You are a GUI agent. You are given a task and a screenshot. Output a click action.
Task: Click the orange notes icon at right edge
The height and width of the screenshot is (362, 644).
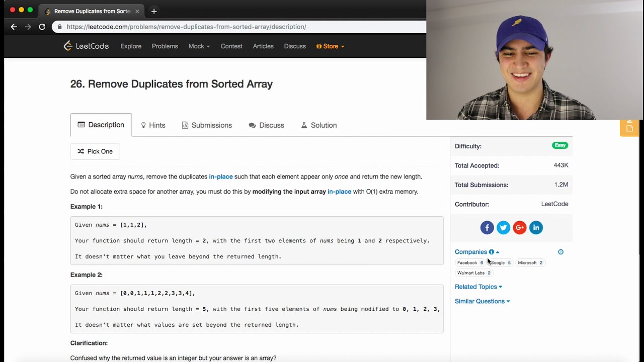(x=629, y=128)
